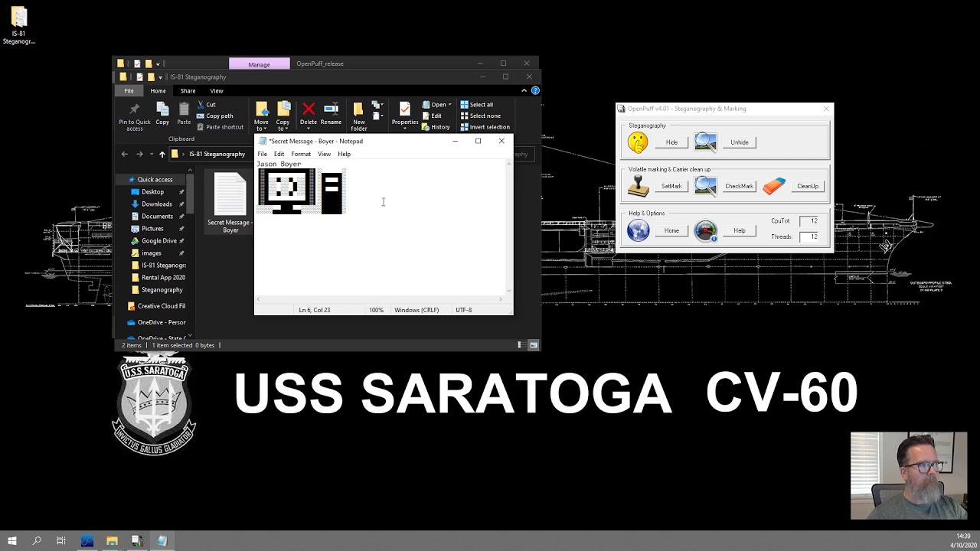Click the globe icon in Help & Options
Screen dimensions: 980x551
638,230
